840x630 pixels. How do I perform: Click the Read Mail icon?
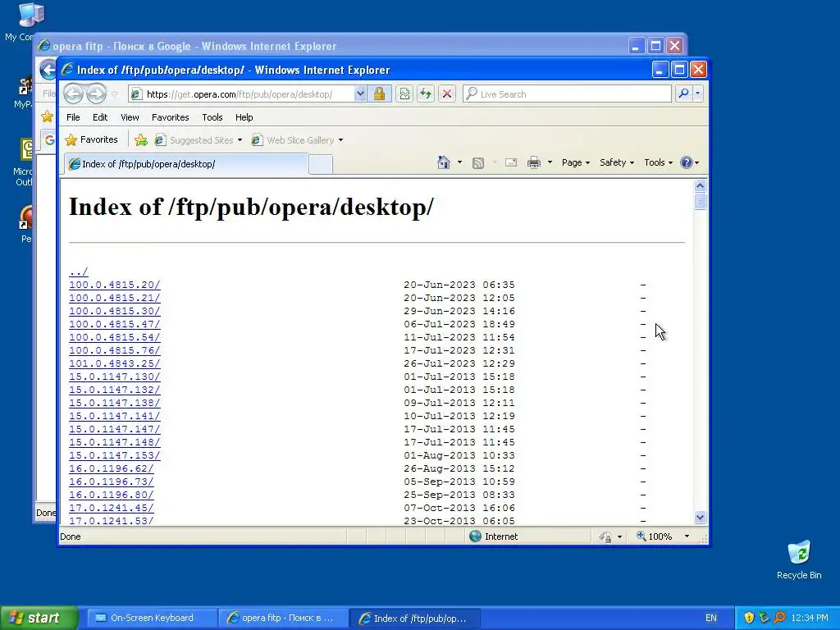pyautogui.click(x=511, y=163)
